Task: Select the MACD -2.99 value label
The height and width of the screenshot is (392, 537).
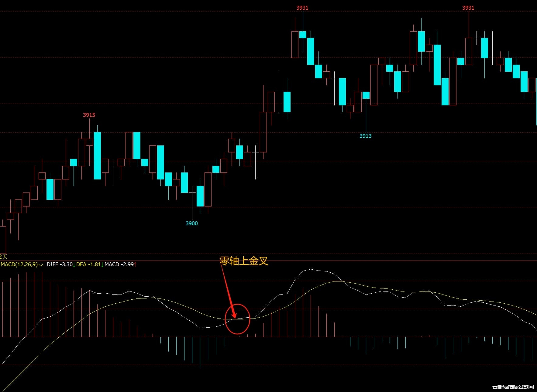Action: pos(119,264)
